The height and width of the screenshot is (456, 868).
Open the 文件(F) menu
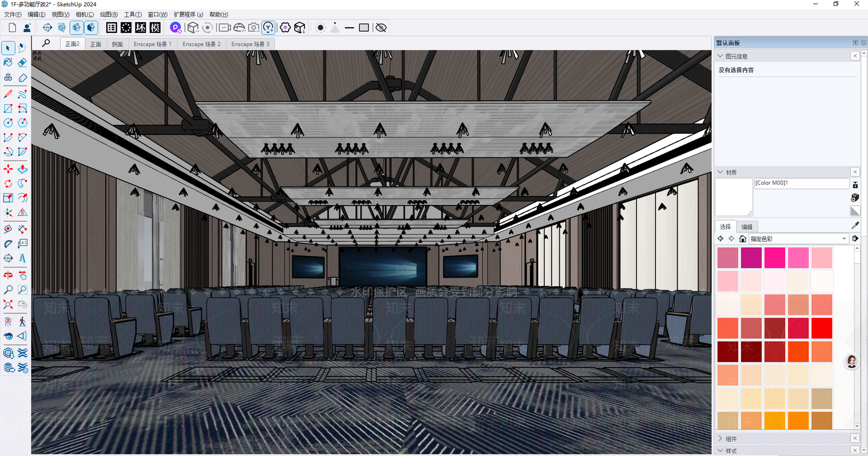[x=13, y=15]
